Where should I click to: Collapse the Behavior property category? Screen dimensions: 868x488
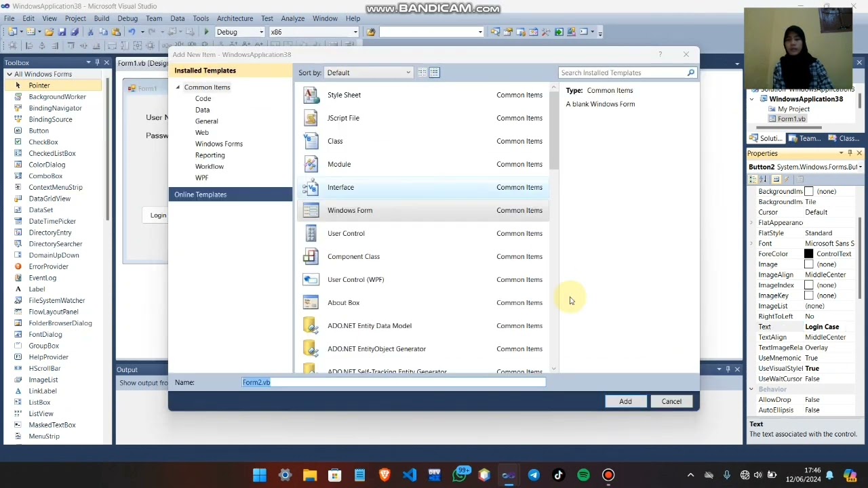coord(751,389)
